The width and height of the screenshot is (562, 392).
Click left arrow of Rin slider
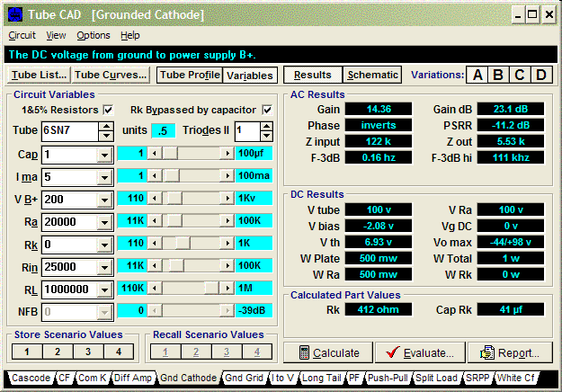[x=155, y=265]
